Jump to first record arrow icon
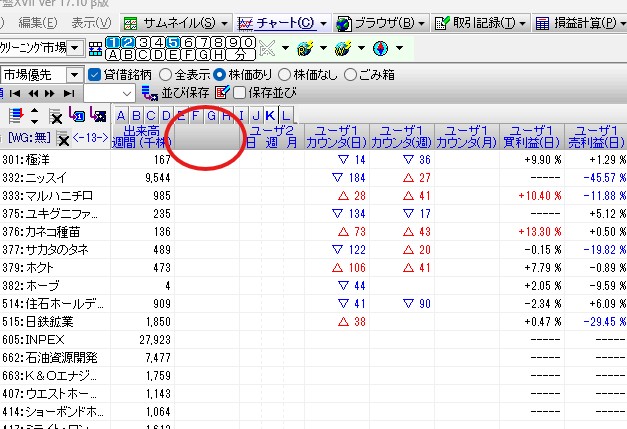The width and height of the screenshot is (627, 429). coord(11,93)
